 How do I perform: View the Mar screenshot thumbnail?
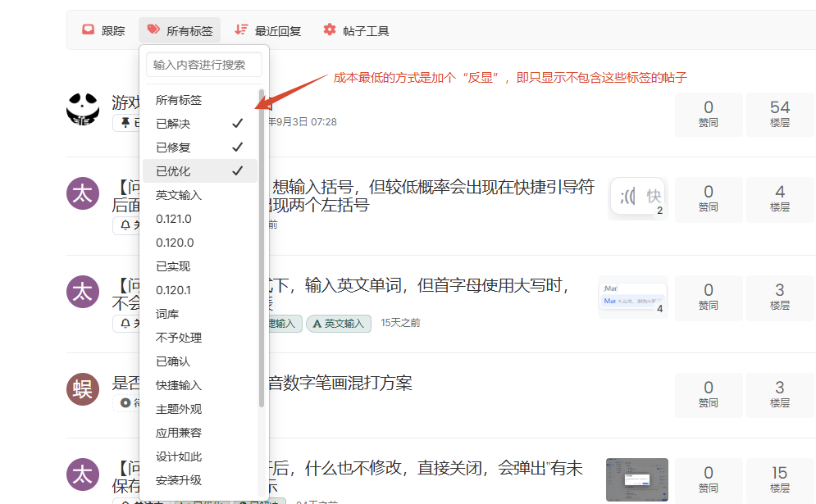click(x=633, y=297)
